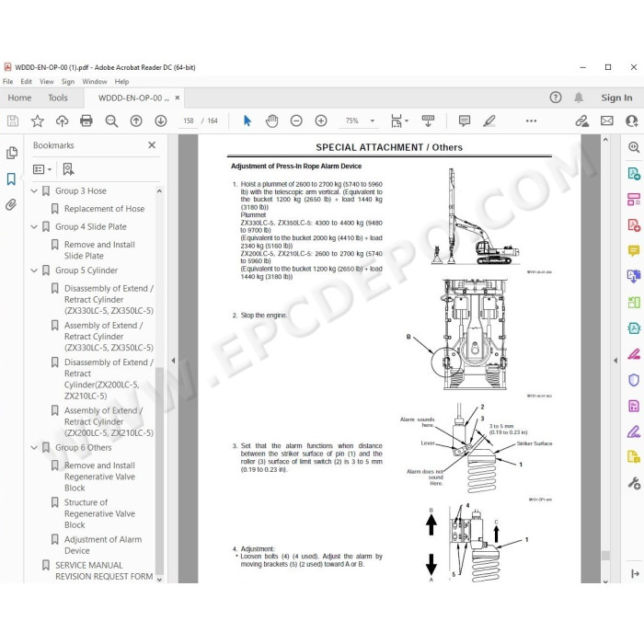Open Adjustment of Alarm Device bookmark

coord(103,545)
